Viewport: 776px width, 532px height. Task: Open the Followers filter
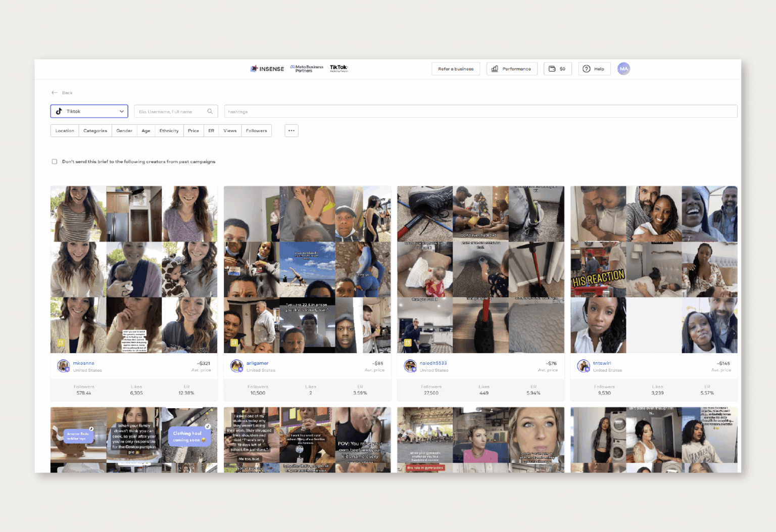click(x=256, y=130)
